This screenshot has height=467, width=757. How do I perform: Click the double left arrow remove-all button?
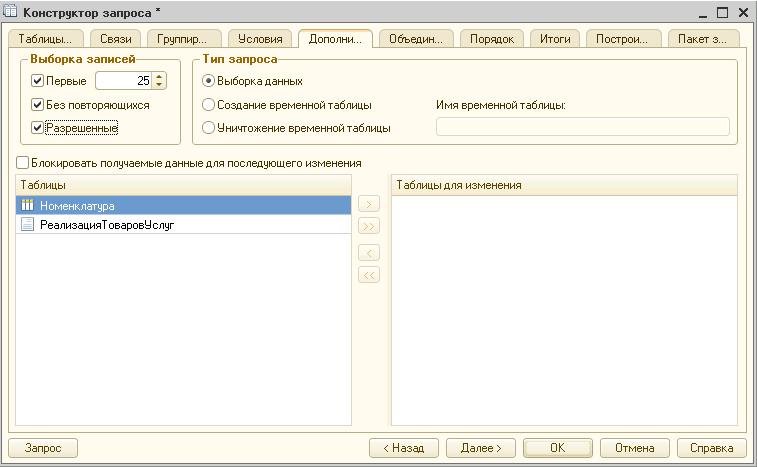(x=369, y=275)
